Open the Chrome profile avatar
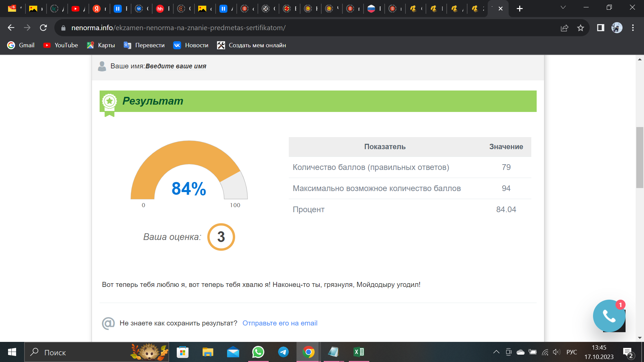Screen dimensions: 644x362 pyautogui.click(x=616, y=28)
